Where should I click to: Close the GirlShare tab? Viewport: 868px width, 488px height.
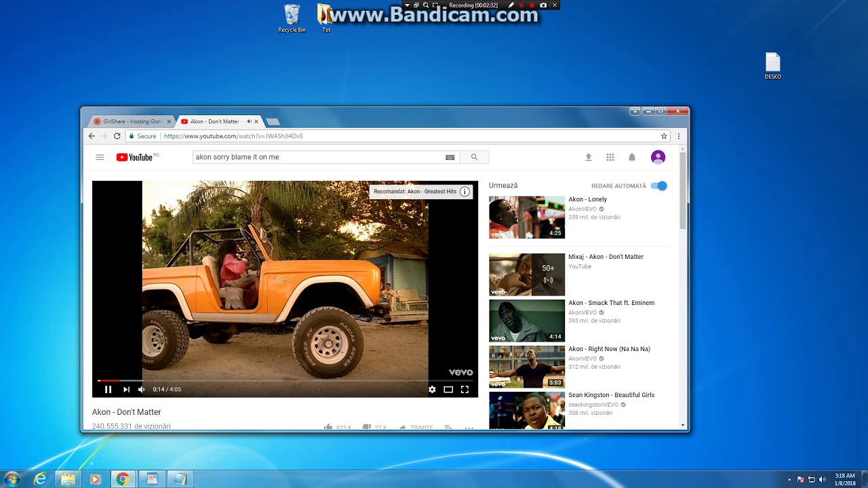169,122
